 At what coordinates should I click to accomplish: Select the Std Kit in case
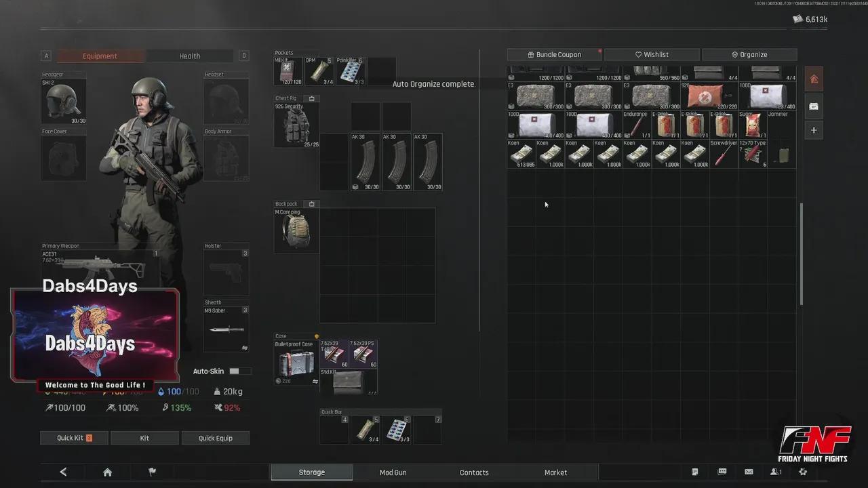pos(349,382)
